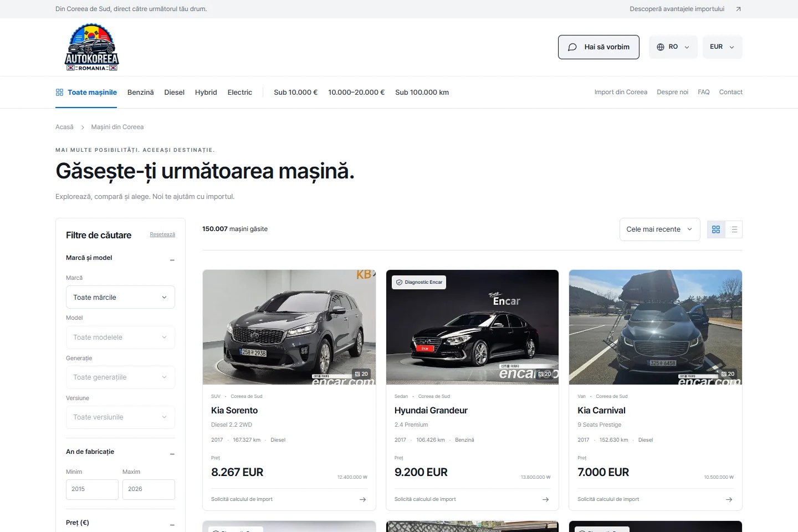Select the Diesel filter tab
This screenshot has width=798, height=532.
pos(174,93)
